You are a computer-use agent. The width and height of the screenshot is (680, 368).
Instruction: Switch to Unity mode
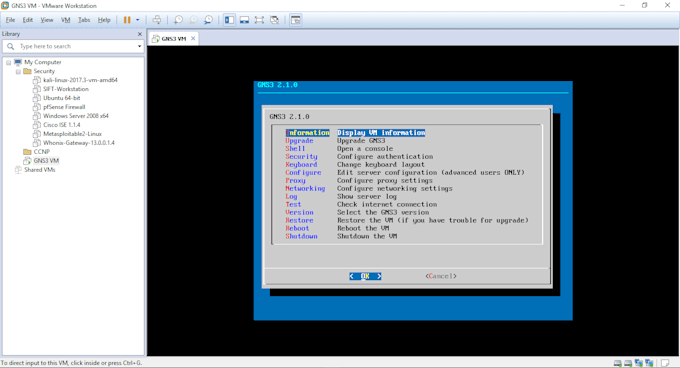275,20
